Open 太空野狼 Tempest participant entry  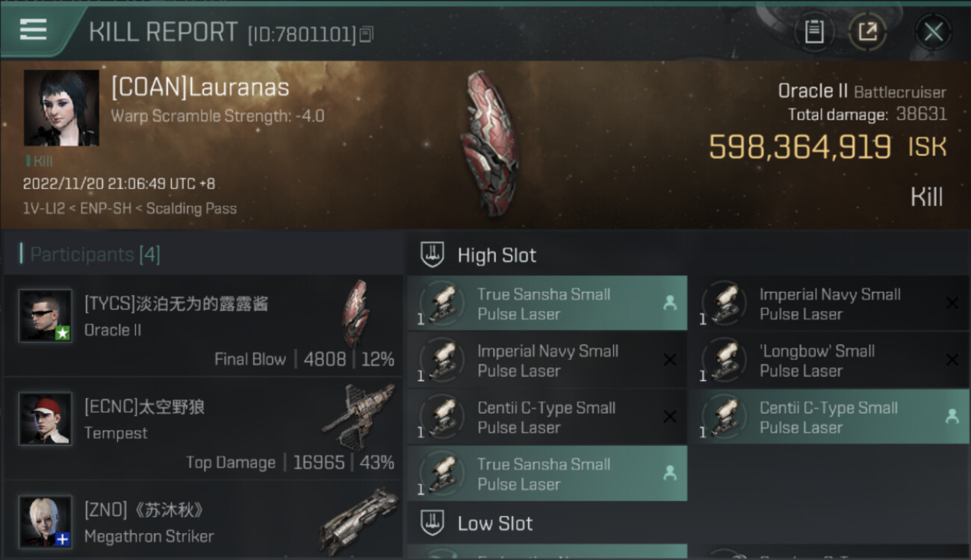click(x=203, y=431)
